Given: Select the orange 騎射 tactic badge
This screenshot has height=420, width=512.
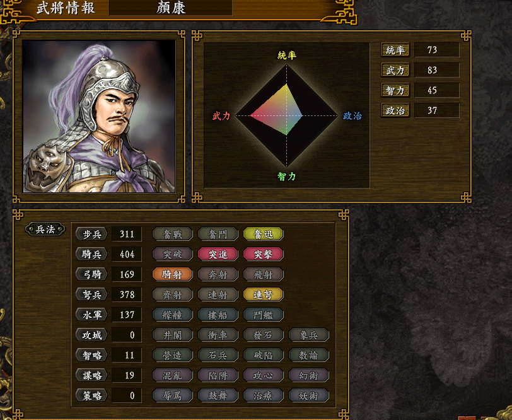Looking at the screenshot, I should pyautogui.click(x=172, y=275).
